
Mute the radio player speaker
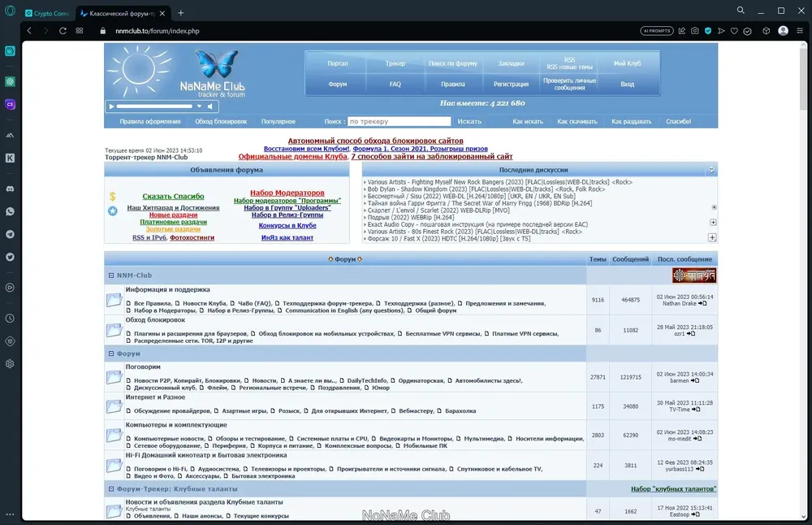210,106
